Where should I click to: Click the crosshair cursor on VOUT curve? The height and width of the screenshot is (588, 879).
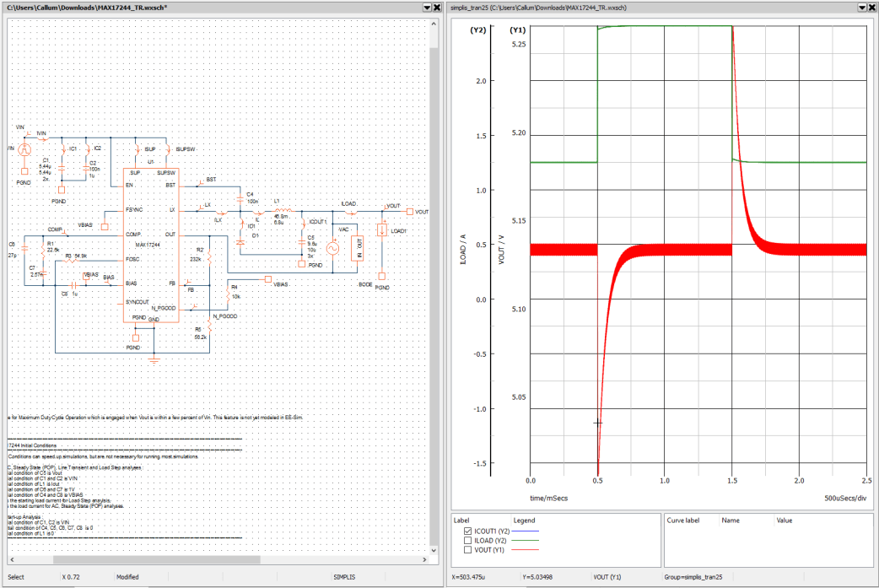click(x=597, y=423)
